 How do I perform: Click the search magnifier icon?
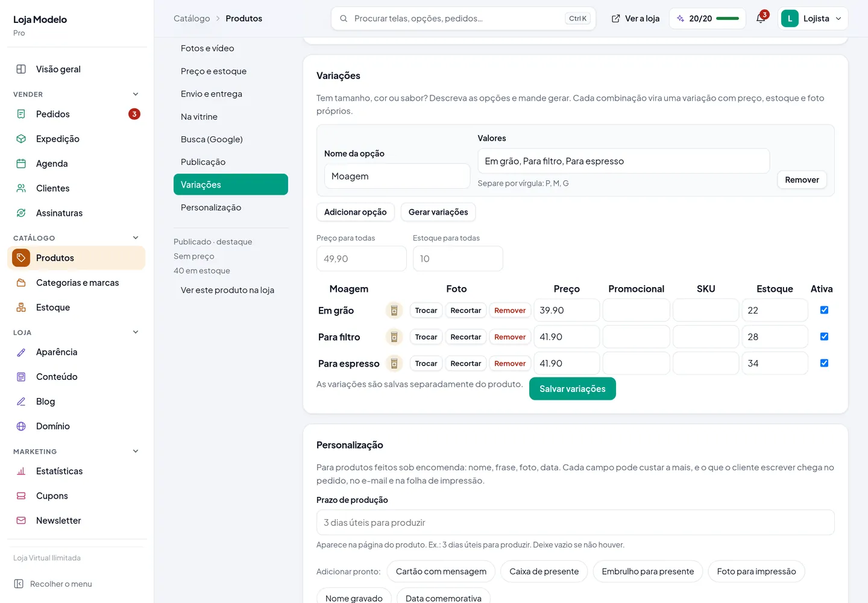tap(344, 19)
